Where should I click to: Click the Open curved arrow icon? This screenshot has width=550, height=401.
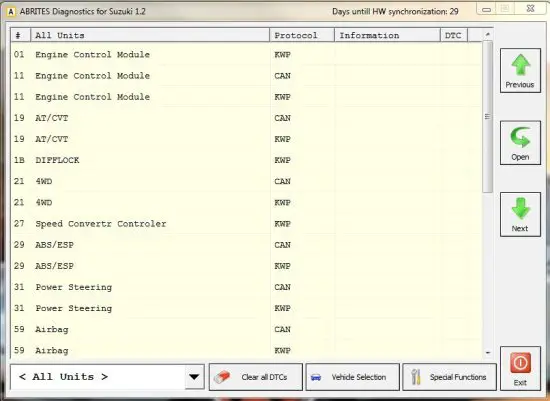click(x=520, y=137)
